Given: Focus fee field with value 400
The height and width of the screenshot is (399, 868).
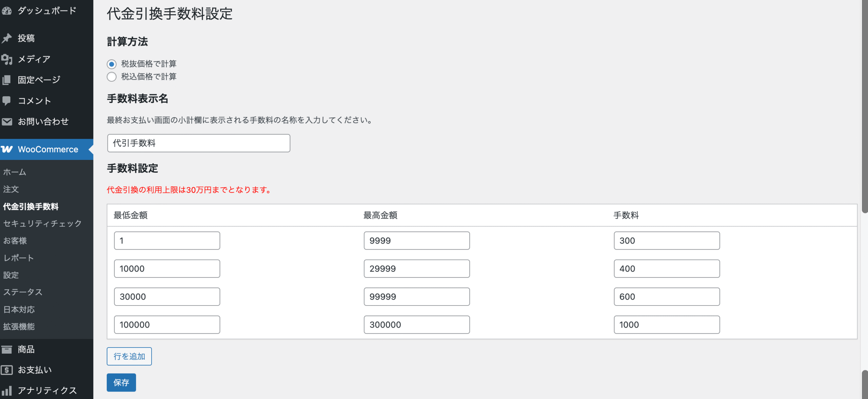Looking at the screenshot, I should click(667, 269).
